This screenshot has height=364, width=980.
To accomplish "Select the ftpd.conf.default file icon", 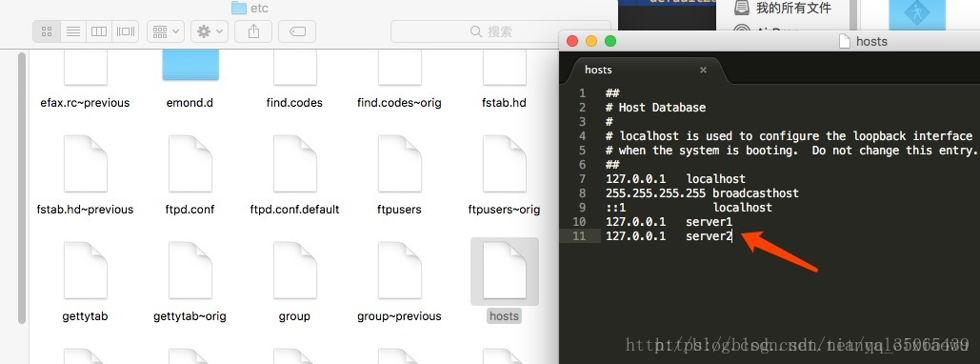I will click(294, 164).
